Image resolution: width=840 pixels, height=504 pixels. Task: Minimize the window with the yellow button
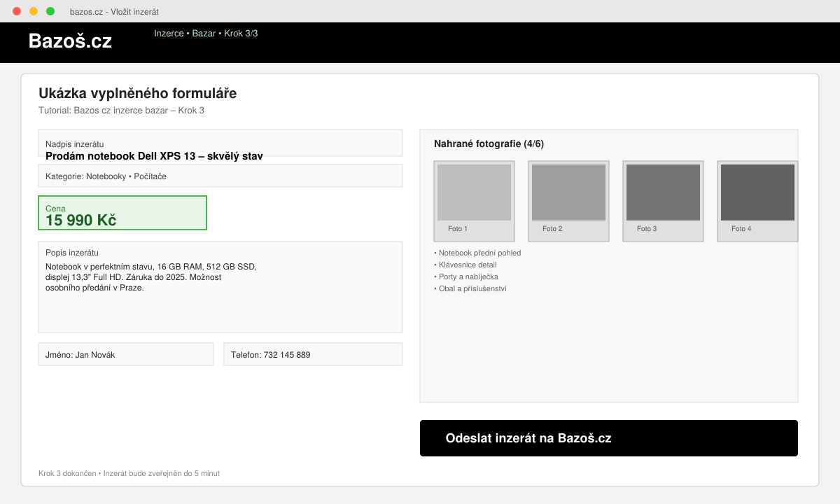[x=34, y=11]
